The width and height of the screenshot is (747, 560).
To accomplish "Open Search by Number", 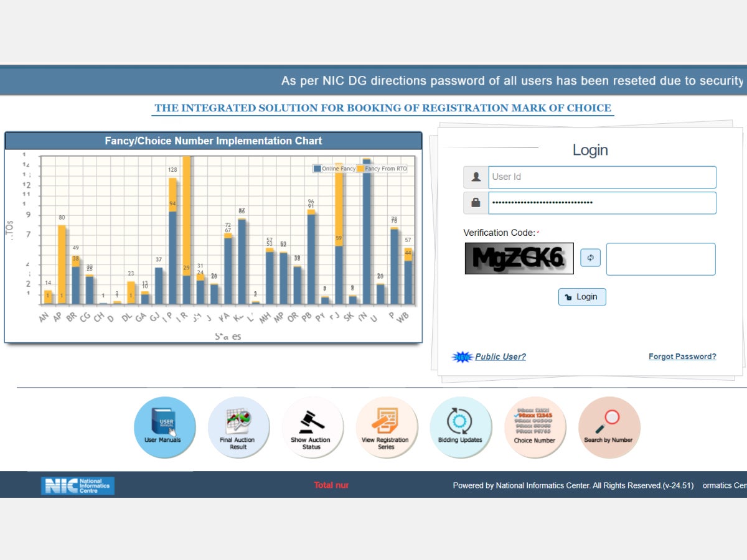I will click(609, 427).
